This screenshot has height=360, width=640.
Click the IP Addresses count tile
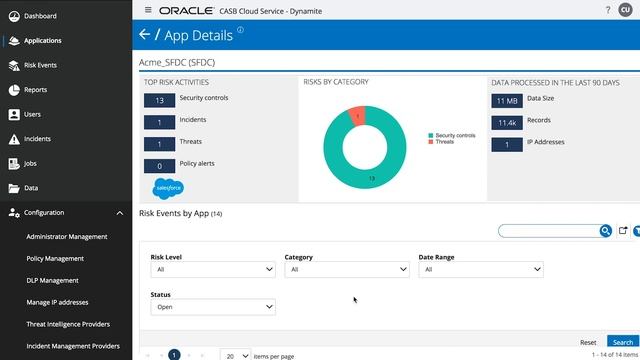pos(507,144)
